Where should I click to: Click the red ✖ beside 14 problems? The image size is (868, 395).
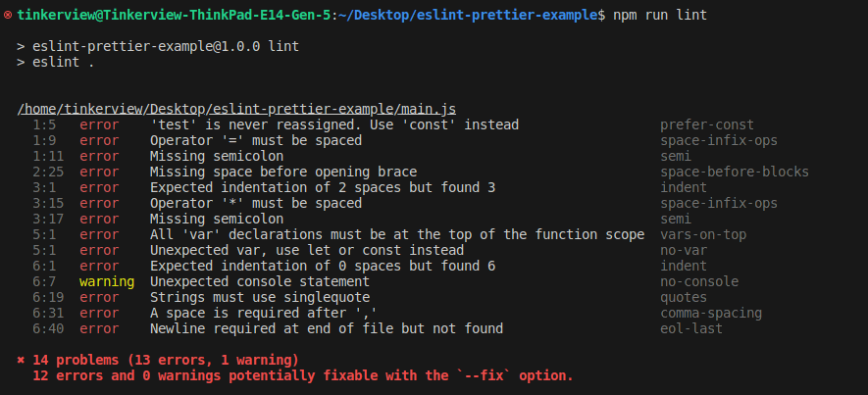[22, 360]
